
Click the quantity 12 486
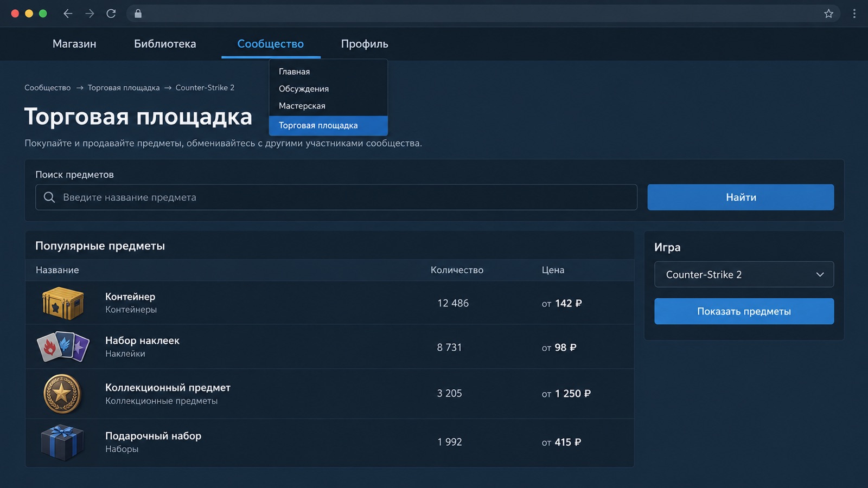(453, 304)
